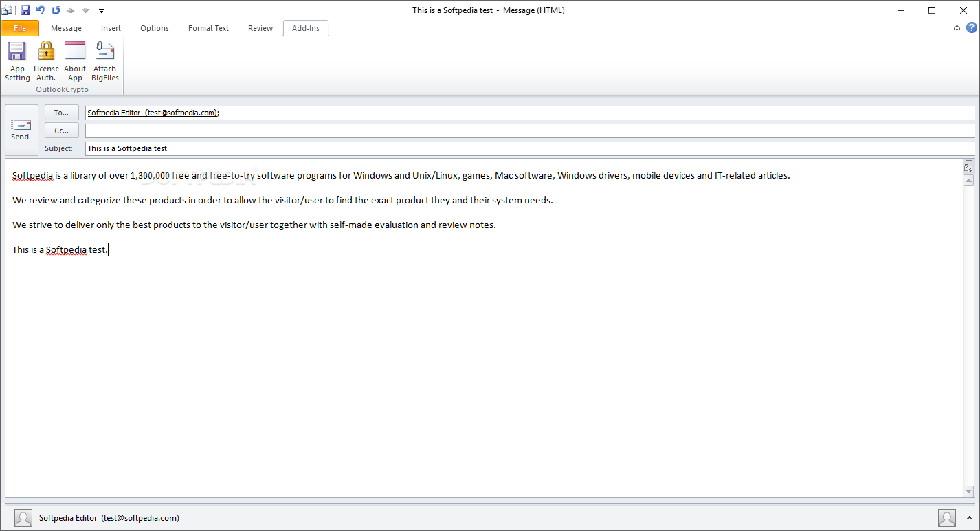Click into the Cc input field

pyautogui.click(x=530, y=131)
